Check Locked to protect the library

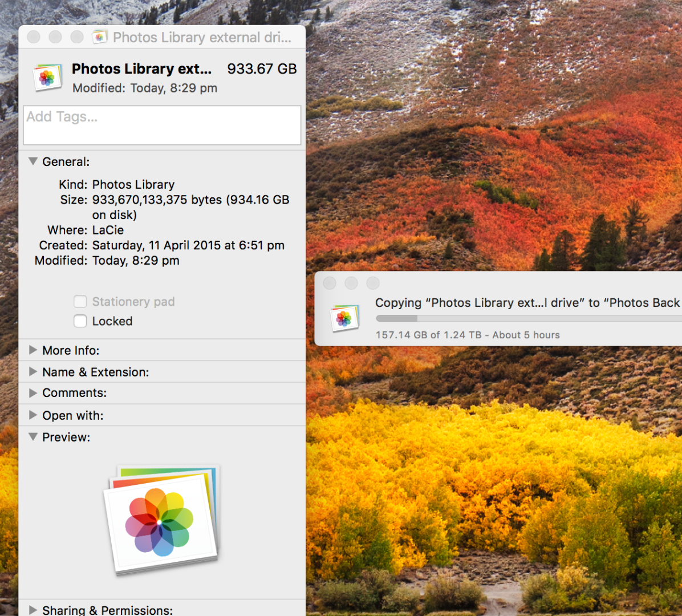(x=80, y=321)
